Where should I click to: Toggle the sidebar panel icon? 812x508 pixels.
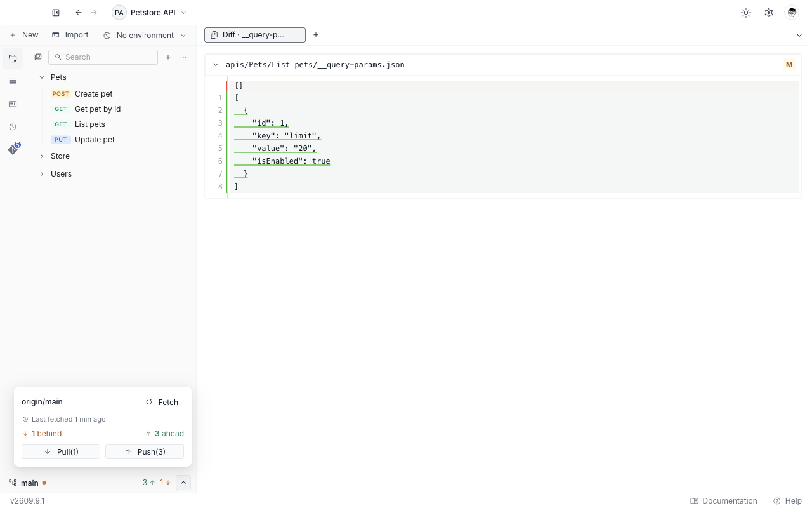[56, 13]
